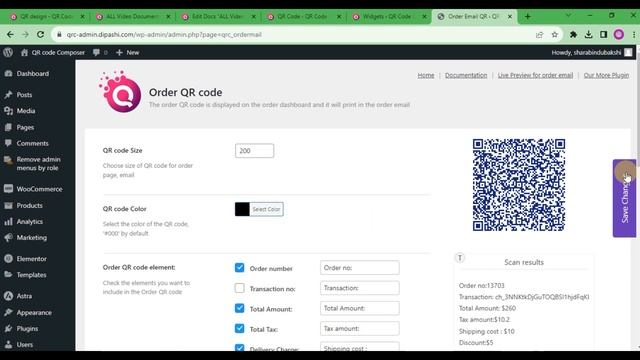The image size is (640, 360).
Task: Open the extensions puzzle icon
Action: tap(573, 35)
